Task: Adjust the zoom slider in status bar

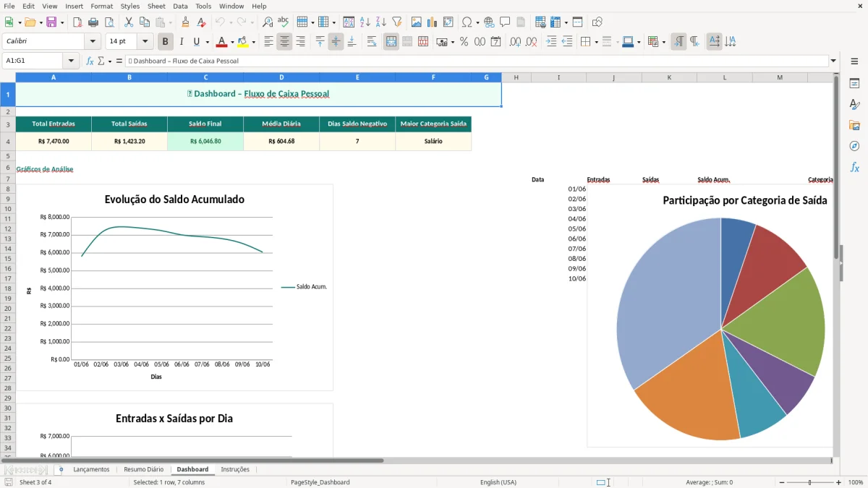Action: click(x=809, y=482)
